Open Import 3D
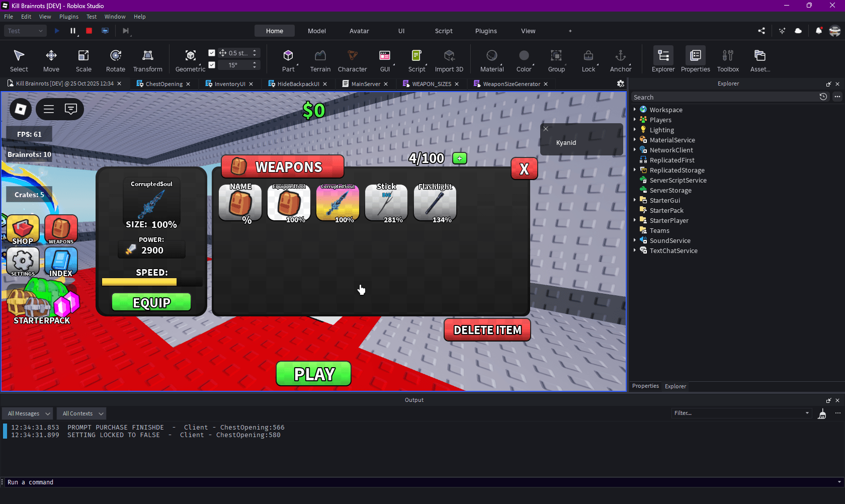The image size is (845, 504). 449,60
